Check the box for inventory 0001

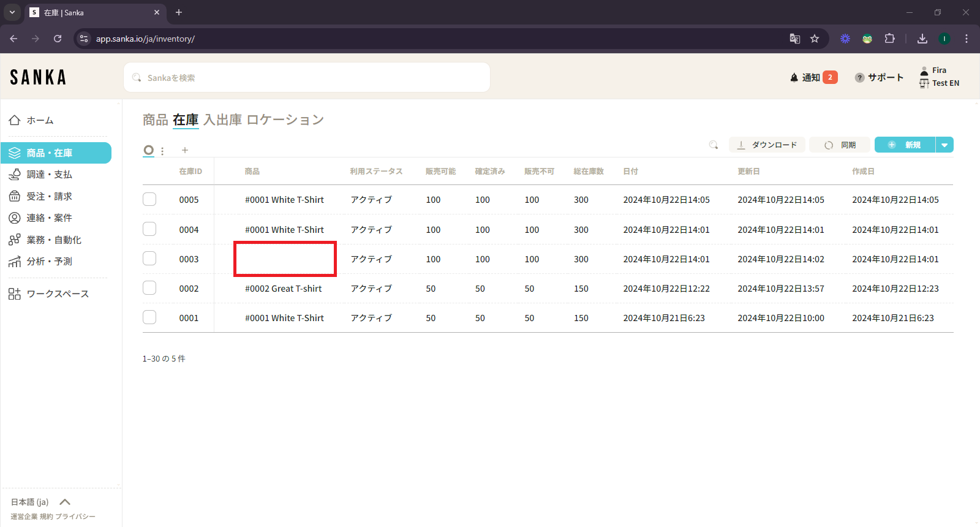pos(149,317)
